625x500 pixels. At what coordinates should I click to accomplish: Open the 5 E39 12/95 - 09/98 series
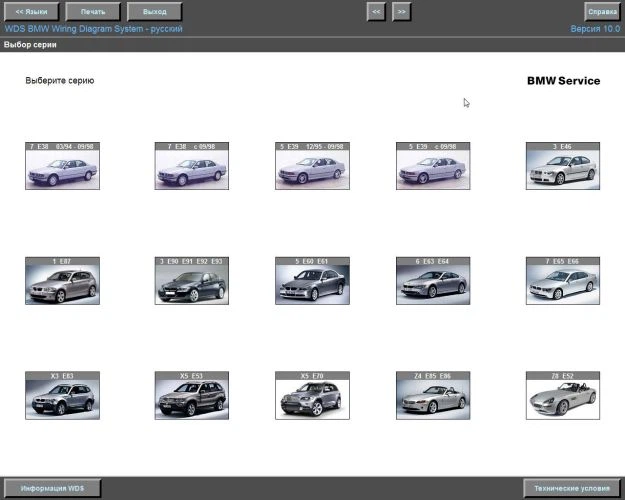tap(312, 170)
